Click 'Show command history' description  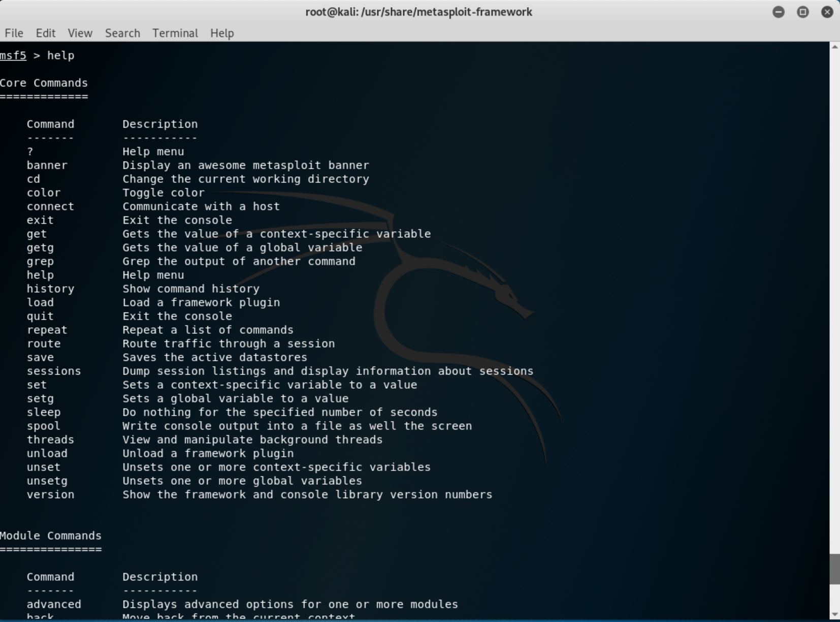191,289
